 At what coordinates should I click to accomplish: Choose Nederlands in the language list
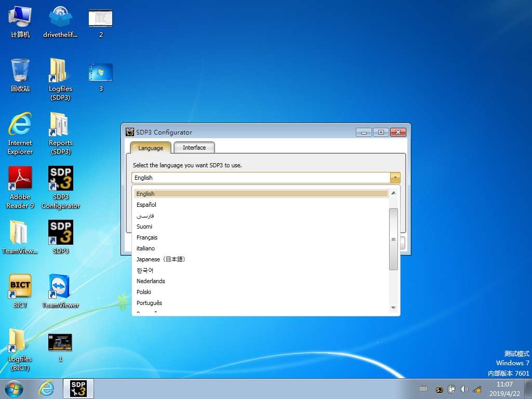coord(261,281)
